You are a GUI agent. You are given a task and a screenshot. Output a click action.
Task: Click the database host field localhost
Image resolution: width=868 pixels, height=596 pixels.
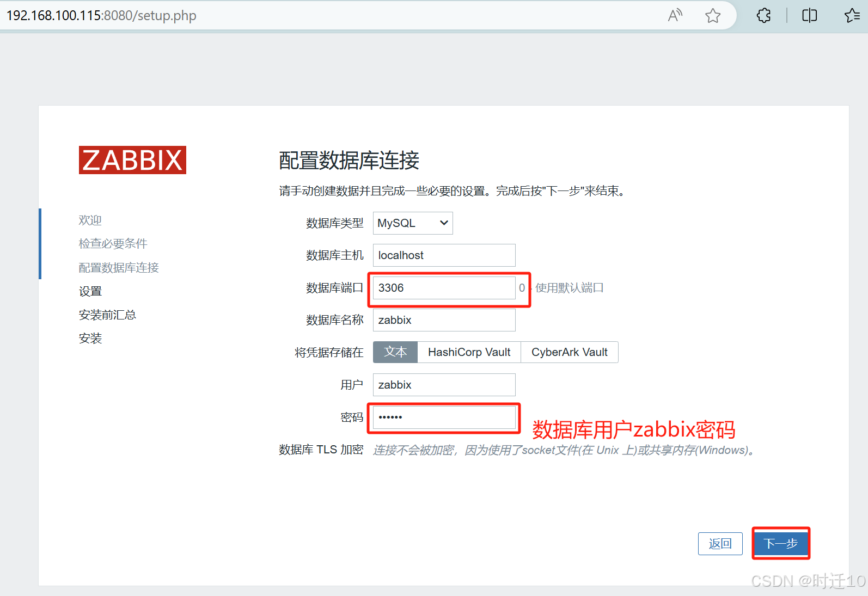point(444,255)
